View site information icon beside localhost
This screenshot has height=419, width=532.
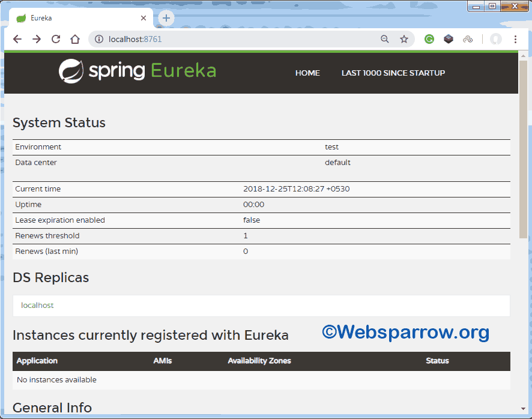tap(99, 40)
